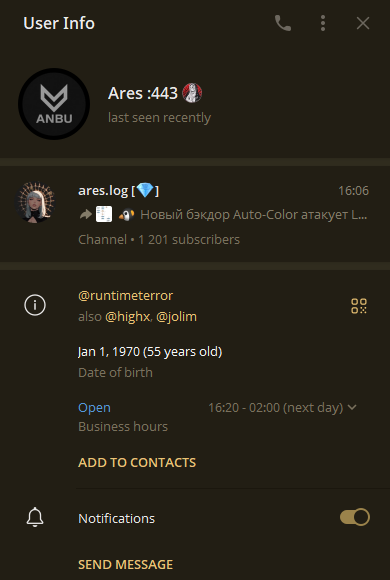Open the ANBU profile avatar
This screenshot has height=580, width=390.
(54, 104)
